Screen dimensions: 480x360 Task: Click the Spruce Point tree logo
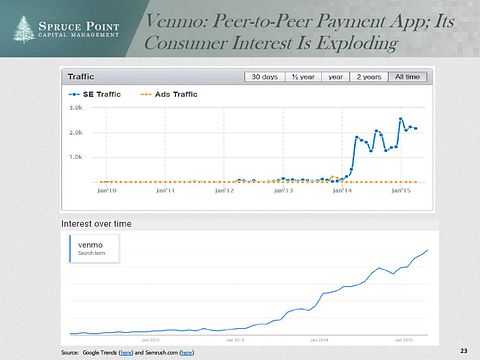[x=24, y=29]
